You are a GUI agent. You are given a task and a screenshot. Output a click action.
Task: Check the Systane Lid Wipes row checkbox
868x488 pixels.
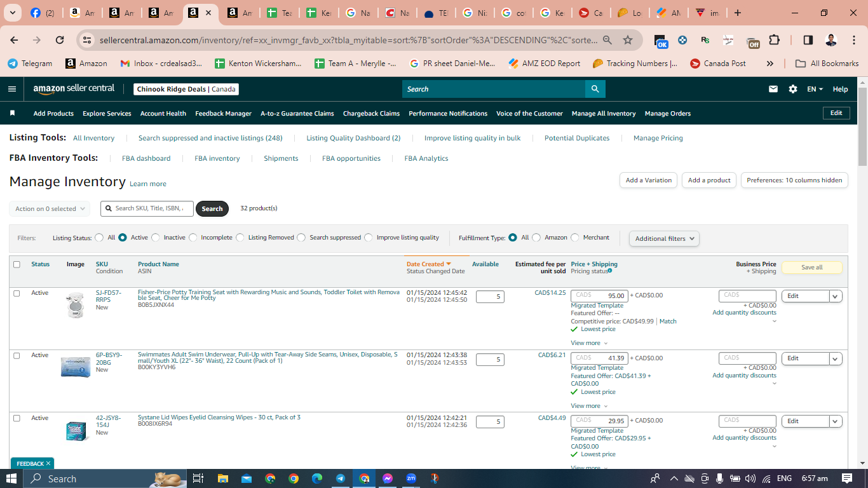(17, 418)
